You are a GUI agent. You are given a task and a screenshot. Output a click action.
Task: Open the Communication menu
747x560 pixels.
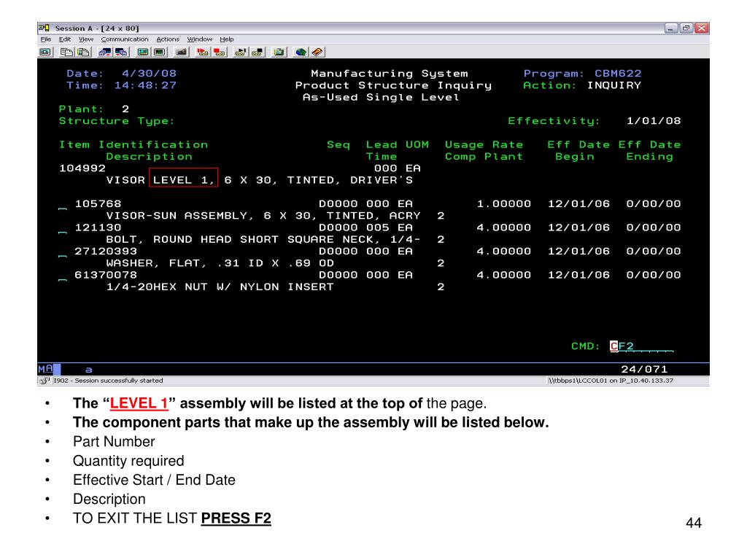click(x=124, y=39)
